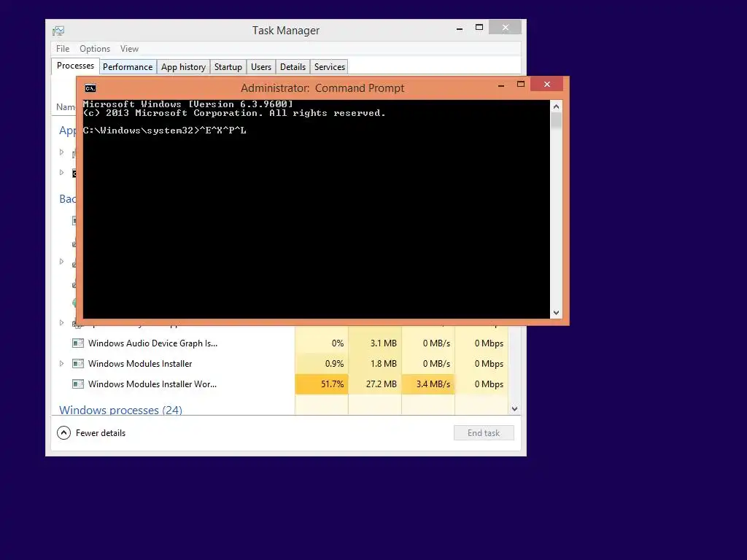Select the Windows Modules Installer Wor... row
The width and height of the screenshot is (747, 560).
(279, 384)
